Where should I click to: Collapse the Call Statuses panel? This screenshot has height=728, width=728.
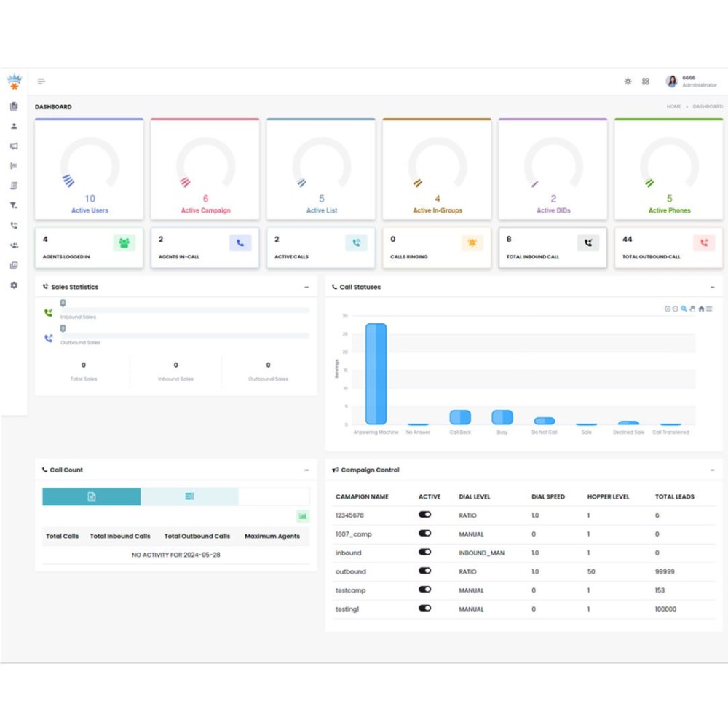[x=712, y=288]
